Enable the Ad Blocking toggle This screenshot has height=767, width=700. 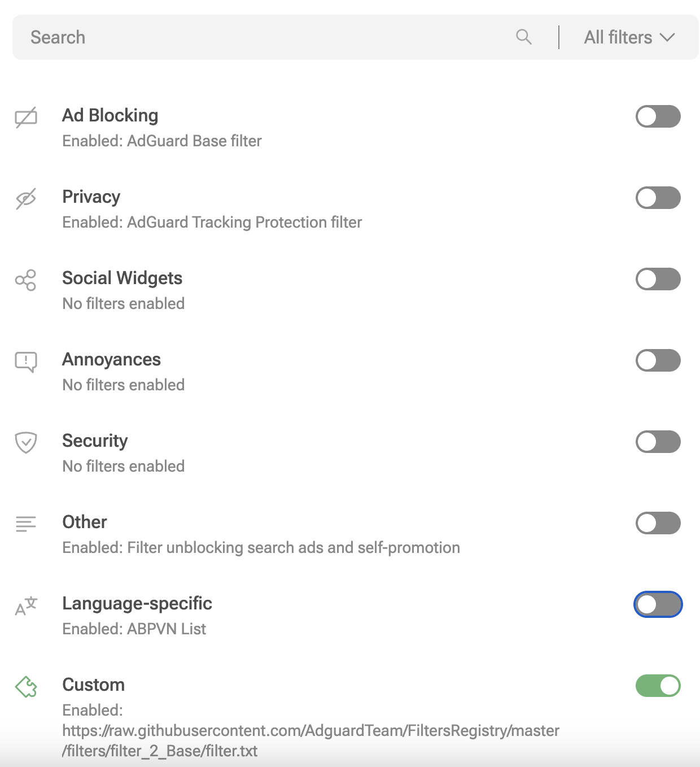click(658, 116)
